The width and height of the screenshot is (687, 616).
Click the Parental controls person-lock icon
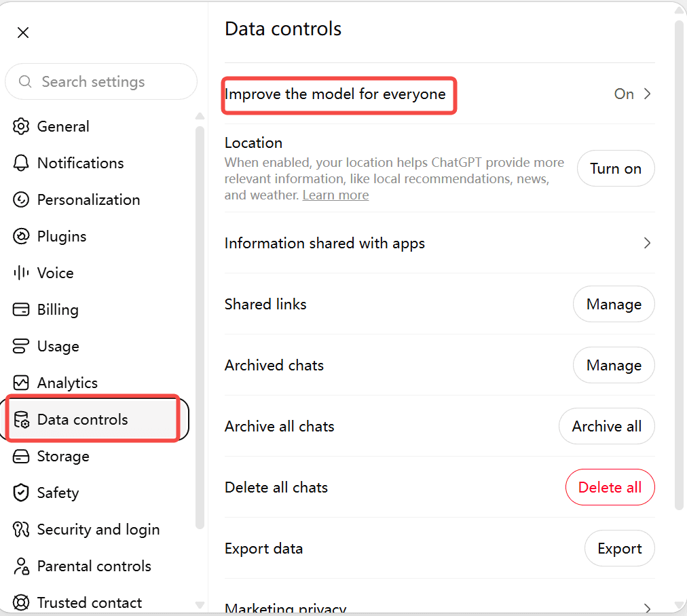click(x=21, y=566)
